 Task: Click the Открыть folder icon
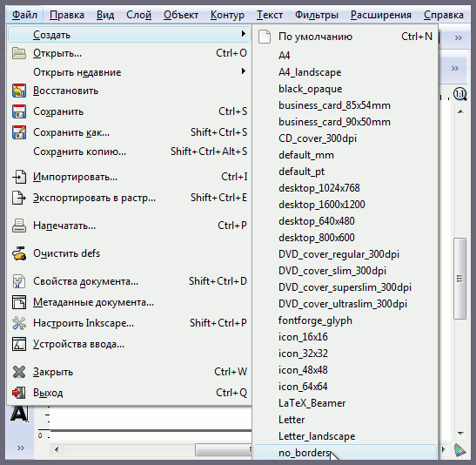tap(19, 53)
